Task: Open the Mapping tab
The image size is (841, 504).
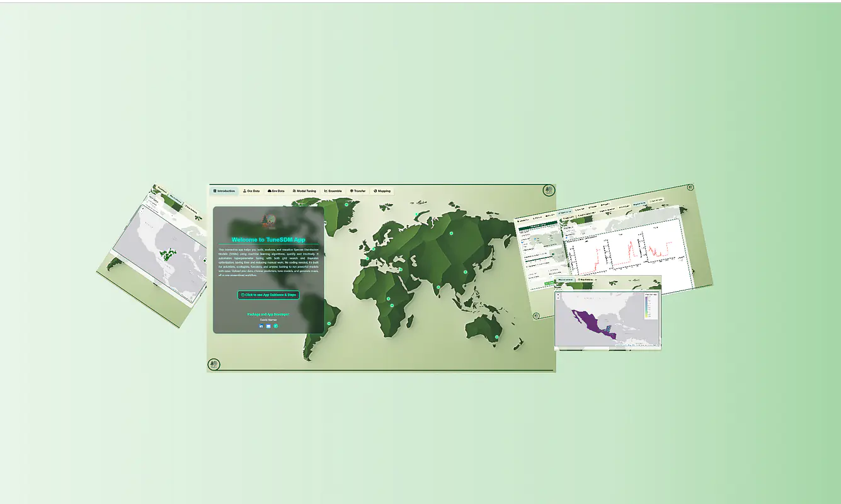Action: pos(382,191)
